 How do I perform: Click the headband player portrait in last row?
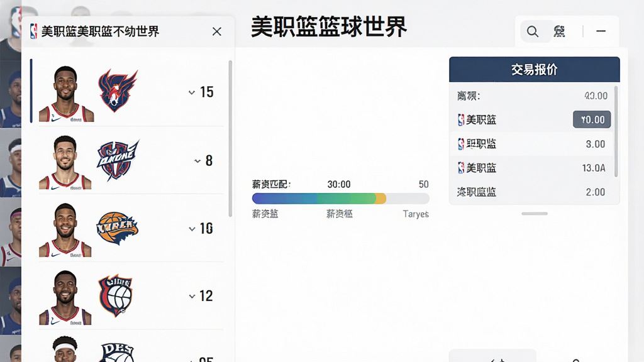coord(65,349)
